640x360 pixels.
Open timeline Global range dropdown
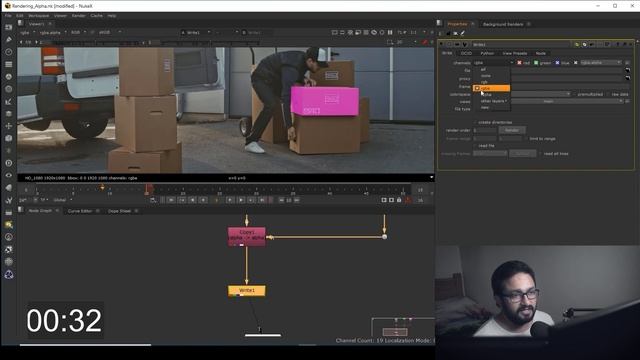[x=62, y=200]
